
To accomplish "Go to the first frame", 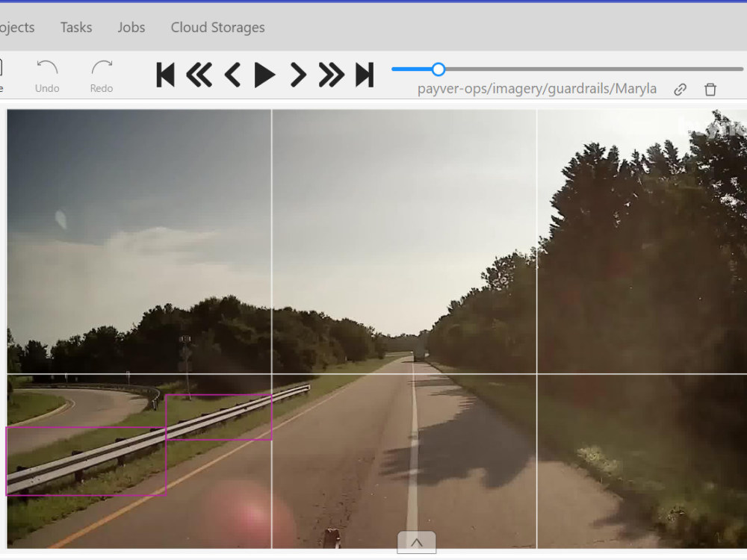I will click(165, 75).
